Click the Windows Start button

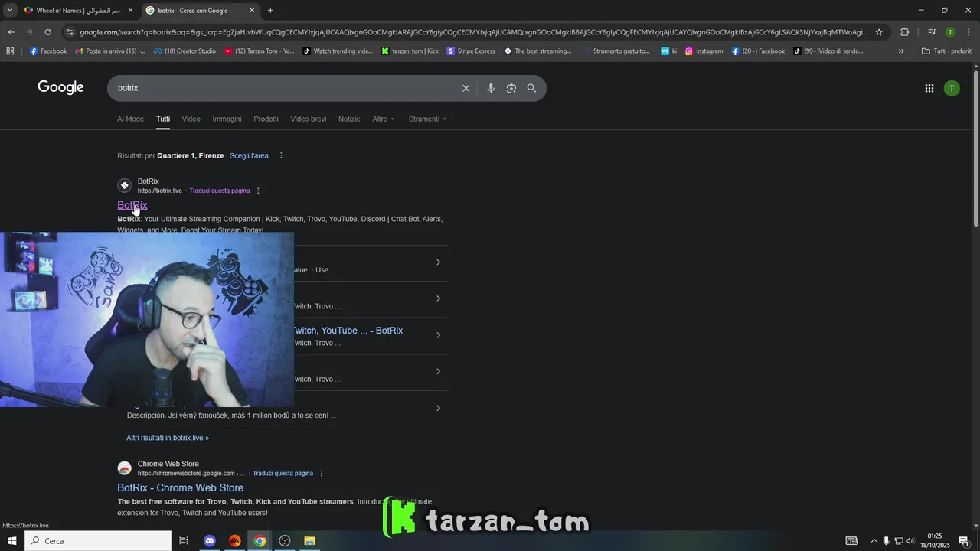(12, 541)
